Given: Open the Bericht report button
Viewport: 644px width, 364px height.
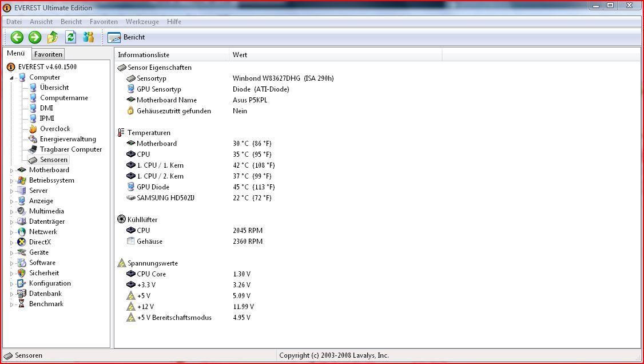Looking at the screenshot, I should click(x=126, y=37).
